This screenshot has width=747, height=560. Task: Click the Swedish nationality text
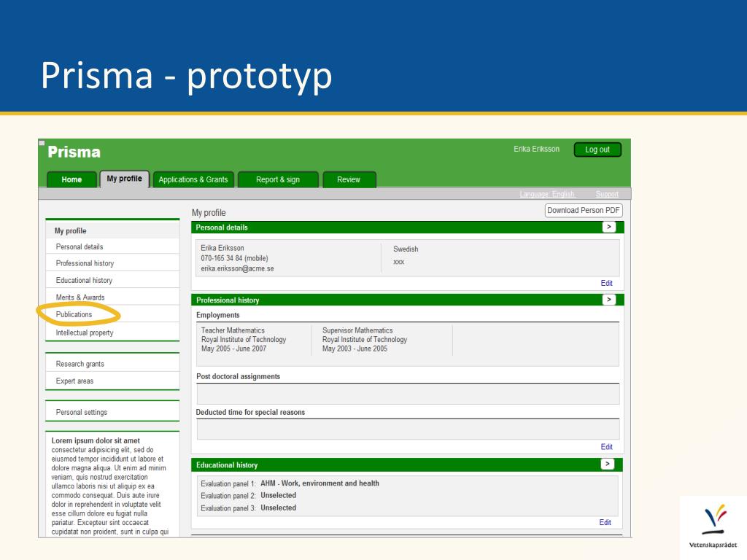pos(406,249)
